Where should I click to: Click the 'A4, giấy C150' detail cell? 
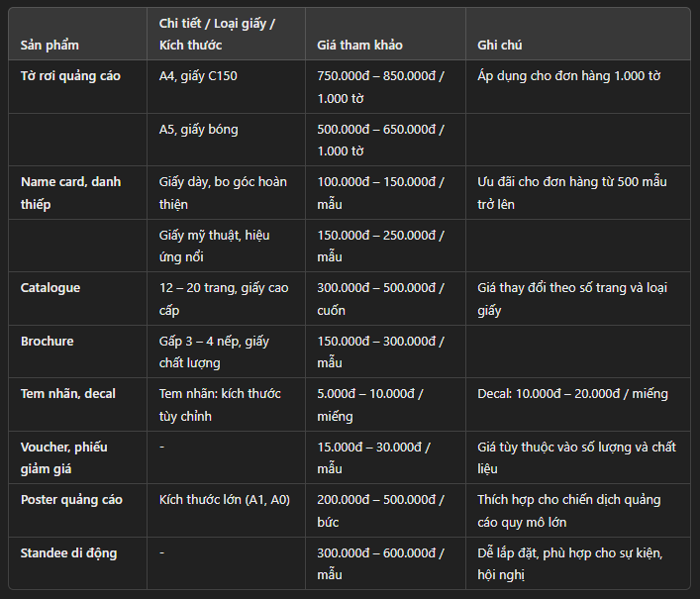pos(198,75)
